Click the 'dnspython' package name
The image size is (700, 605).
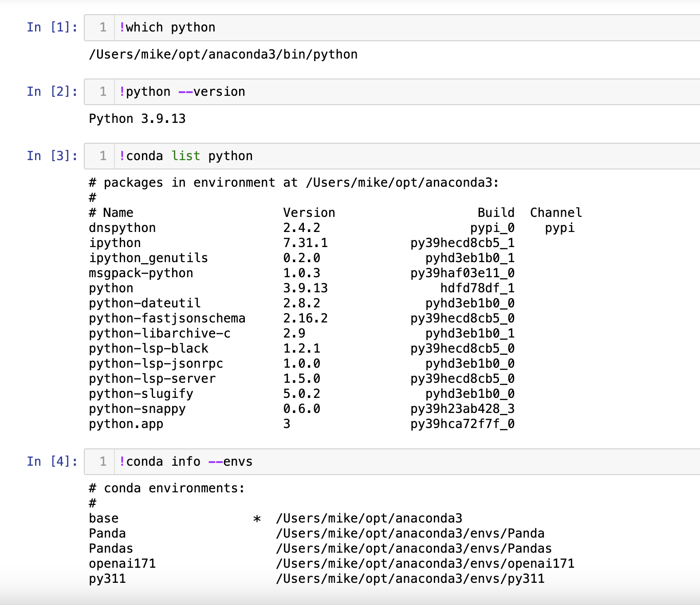(x=122, y=228)
